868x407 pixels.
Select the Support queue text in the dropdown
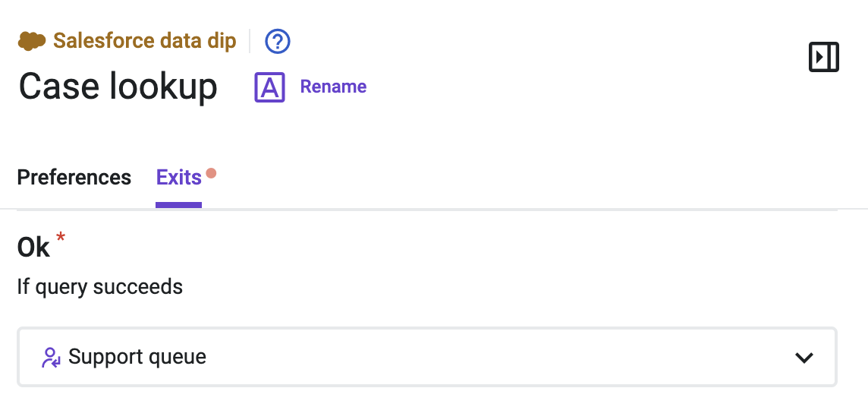pos(137,357)
